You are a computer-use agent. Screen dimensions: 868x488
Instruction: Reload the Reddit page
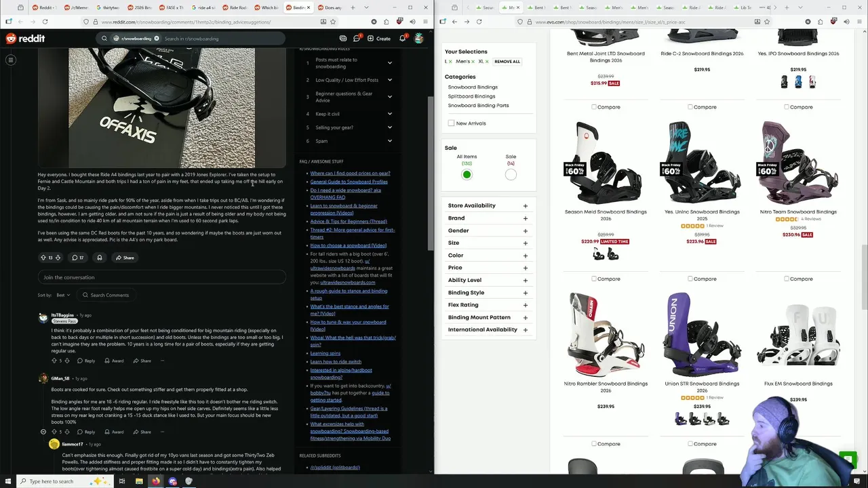click(x=45, y=22)
